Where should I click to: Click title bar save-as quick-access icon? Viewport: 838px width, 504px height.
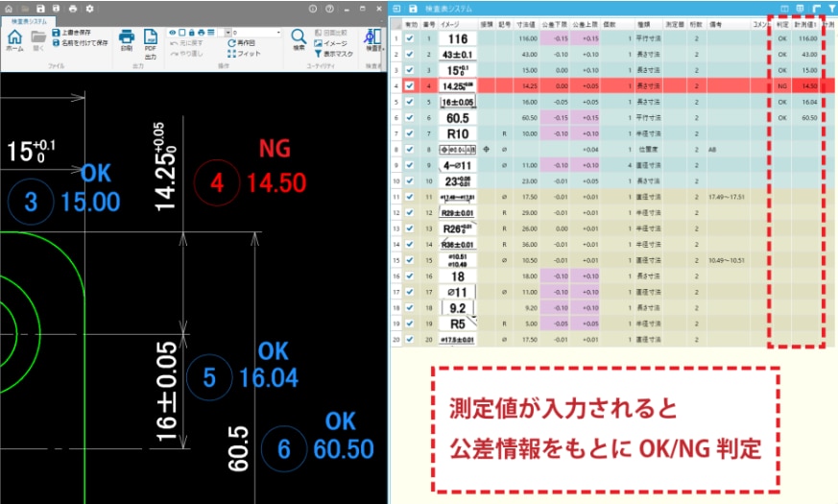(x=56, y=9)
